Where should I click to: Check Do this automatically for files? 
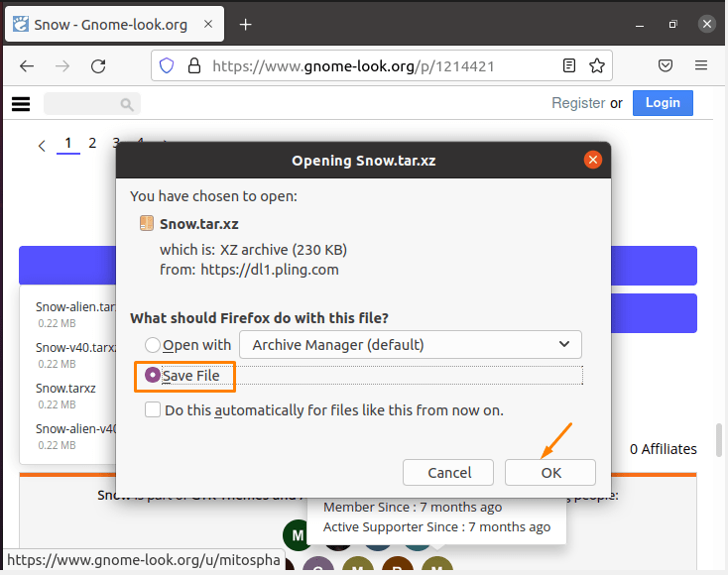pos(153,409)
